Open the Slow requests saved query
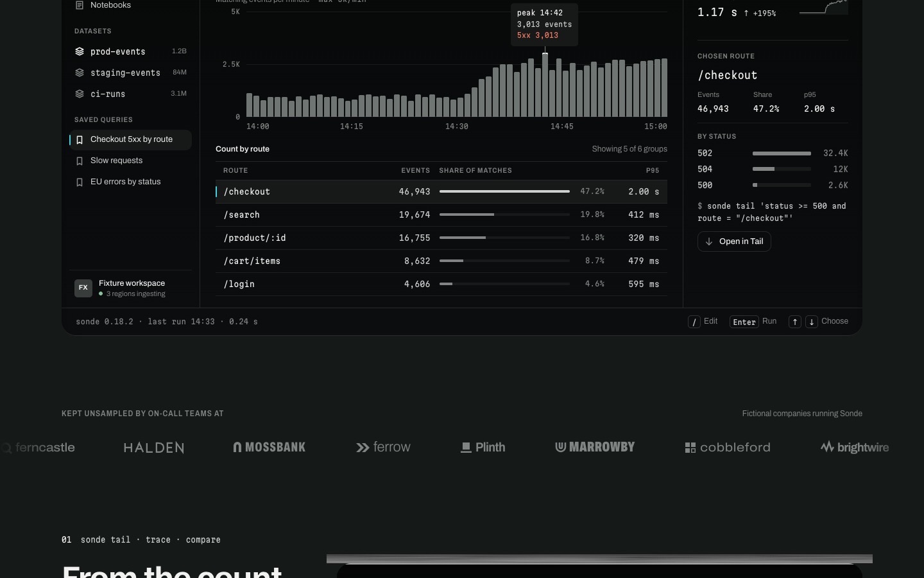The width and height of the screenshot is (924, 578). (x=130, y=161)
